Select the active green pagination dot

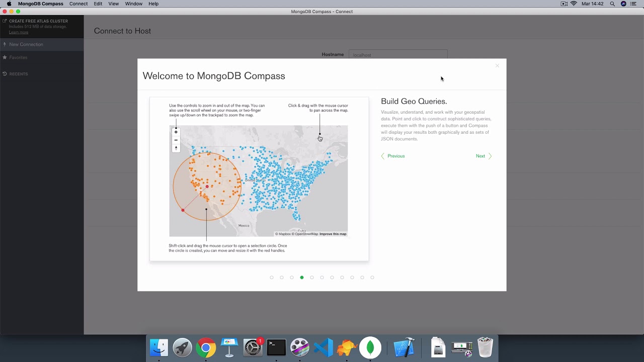click(x=302, y=278)
